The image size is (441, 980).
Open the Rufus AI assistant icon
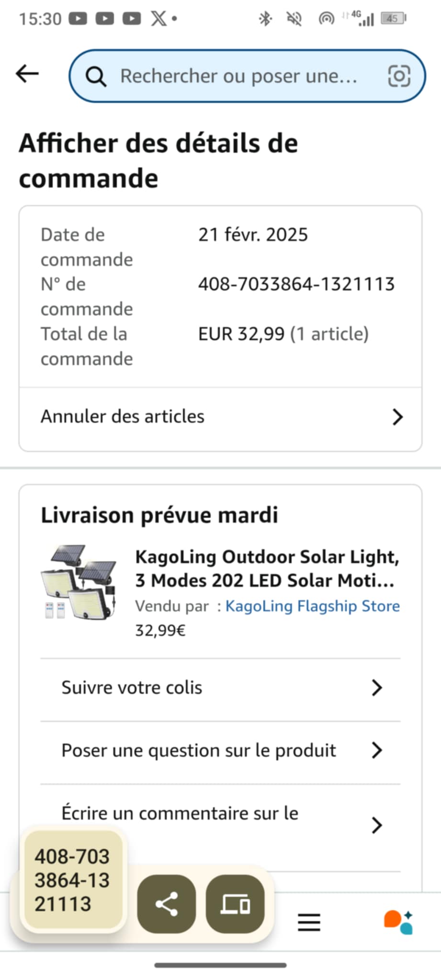pyautogui.click(x=398, y=922)
